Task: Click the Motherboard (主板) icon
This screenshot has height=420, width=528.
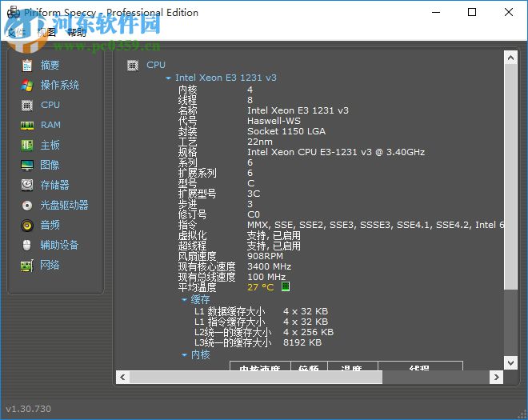Action: 27,145
